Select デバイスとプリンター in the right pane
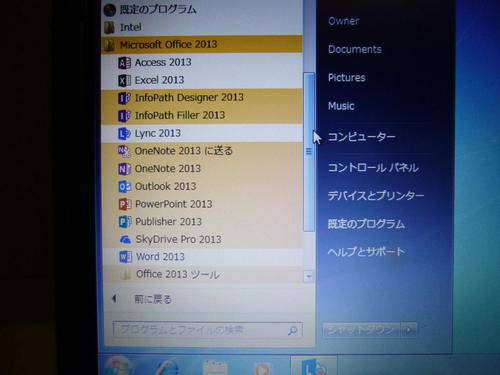Screen dimensions: 500x375 click(x=376, y=196)
